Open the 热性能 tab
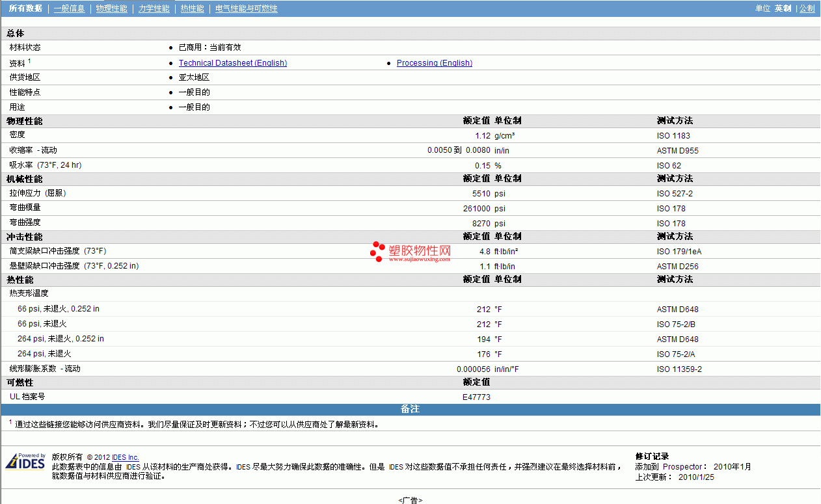 (192, 8)
